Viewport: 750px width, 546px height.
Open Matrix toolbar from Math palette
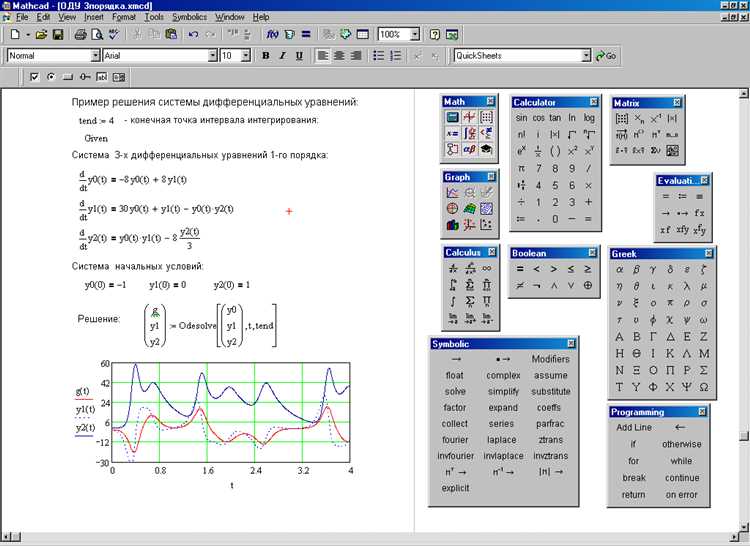coord(486,117)
